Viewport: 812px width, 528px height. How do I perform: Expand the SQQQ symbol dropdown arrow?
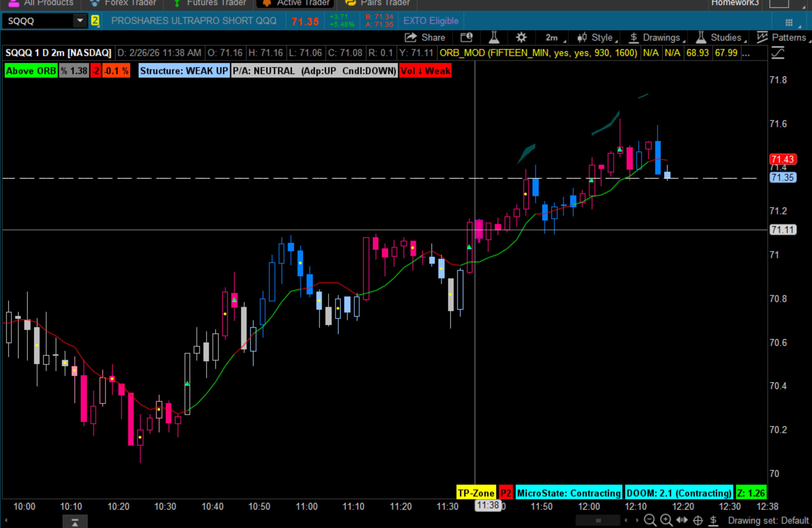coord(80,21)
